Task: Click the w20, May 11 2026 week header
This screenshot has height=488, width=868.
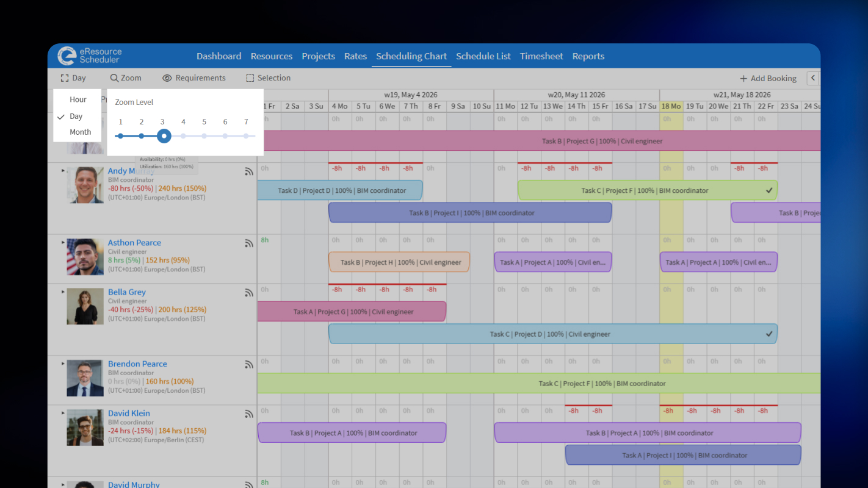Action: click(x=576, y=95)
